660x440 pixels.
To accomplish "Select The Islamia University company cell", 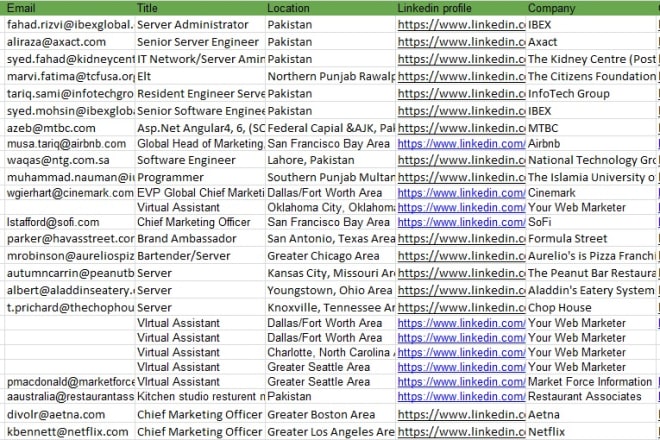I will click(x=591, y=177).
